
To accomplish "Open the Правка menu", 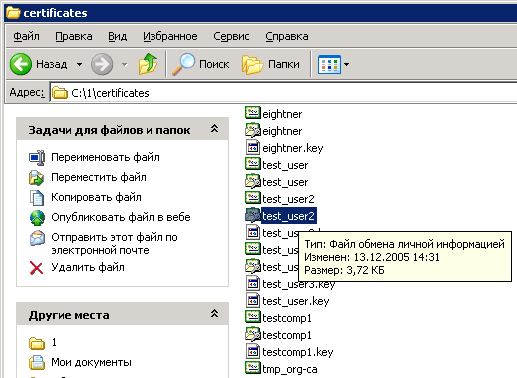I will pyautogui.click(x=74, y=36).
